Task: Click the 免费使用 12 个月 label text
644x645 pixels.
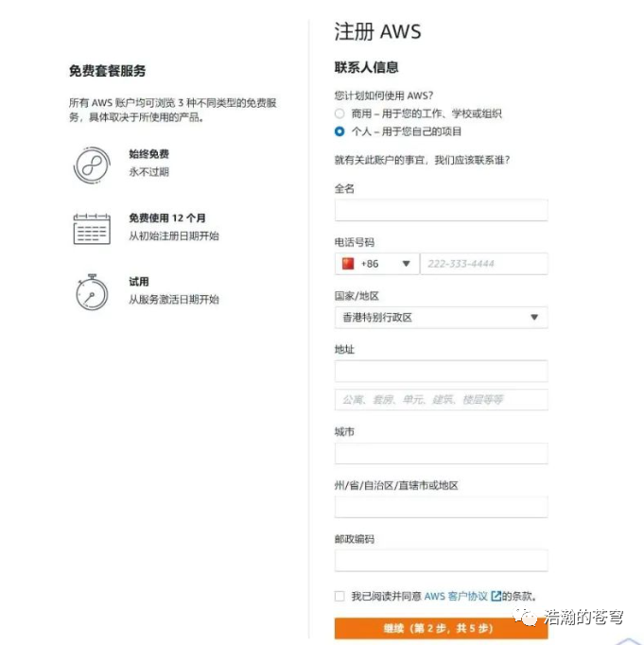Action: (x=167, y=218)
